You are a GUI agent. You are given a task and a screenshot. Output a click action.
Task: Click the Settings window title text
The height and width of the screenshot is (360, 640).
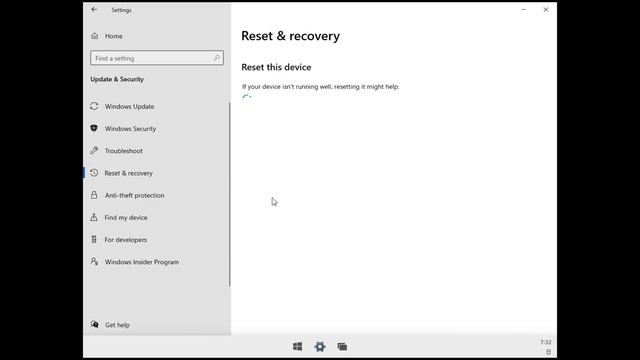(121, 10)
